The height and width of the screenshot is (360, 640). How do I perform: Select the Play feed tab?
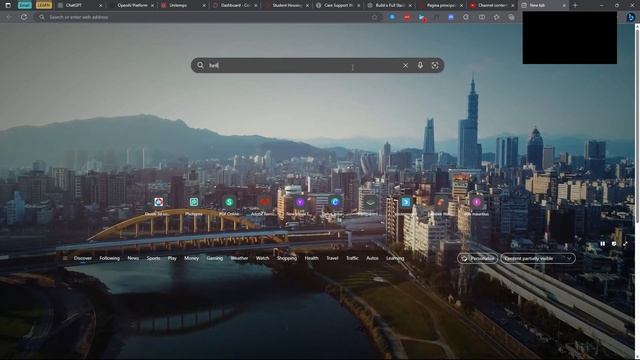coord(172,258)
